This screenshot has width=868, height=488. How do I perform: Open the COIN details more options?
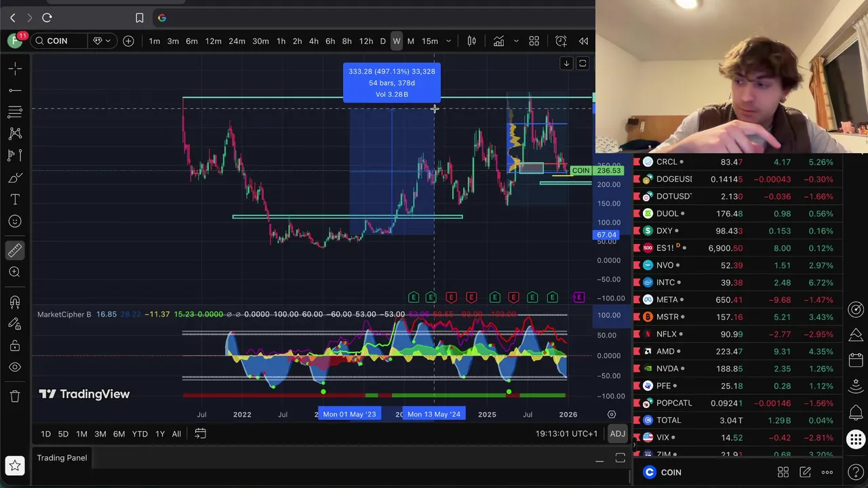coord(827,472)
